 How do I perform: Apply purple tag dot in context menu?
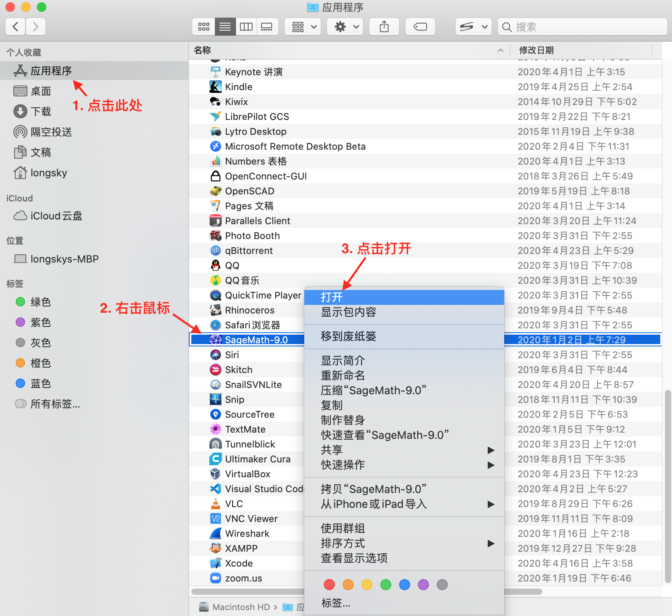423,585
